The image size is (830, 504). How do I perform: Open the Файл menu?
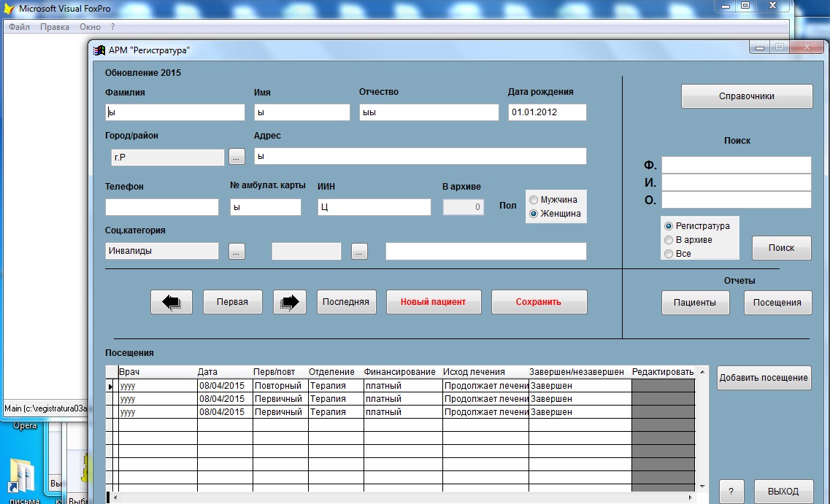pyautogui.click(x=20, y=27)
